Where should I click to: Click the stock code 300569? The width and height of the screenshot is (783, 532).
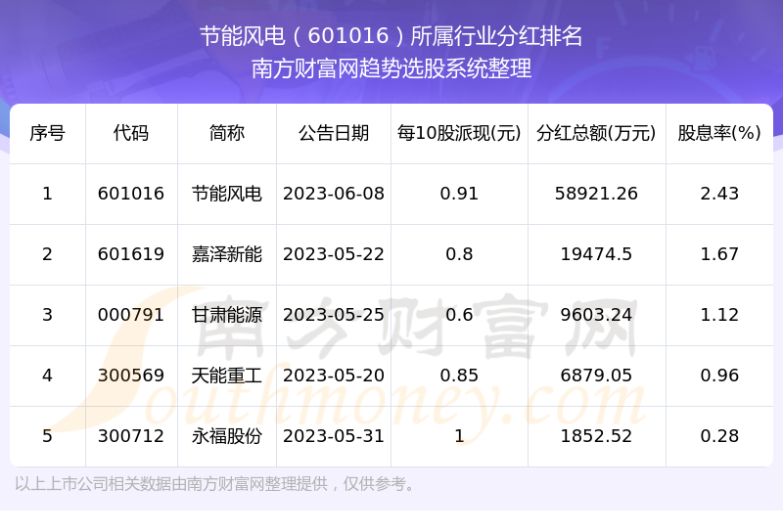131,376
